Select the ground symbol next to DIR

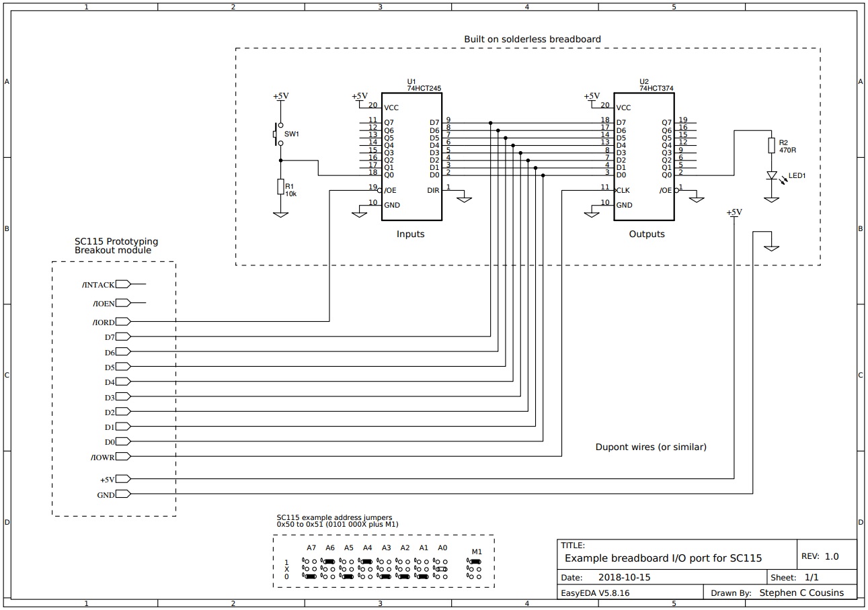(x=463, y=198)
